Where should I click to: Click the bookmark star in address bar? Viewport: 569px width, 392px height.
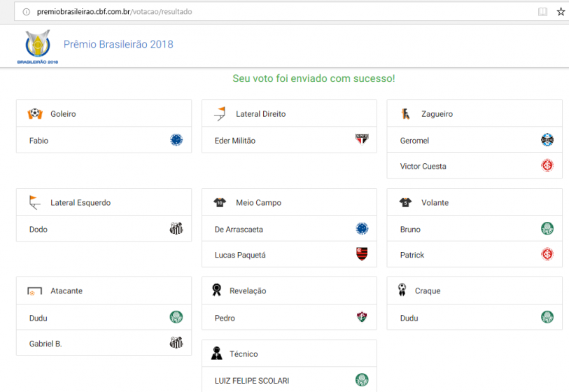[x=561, y=12]
